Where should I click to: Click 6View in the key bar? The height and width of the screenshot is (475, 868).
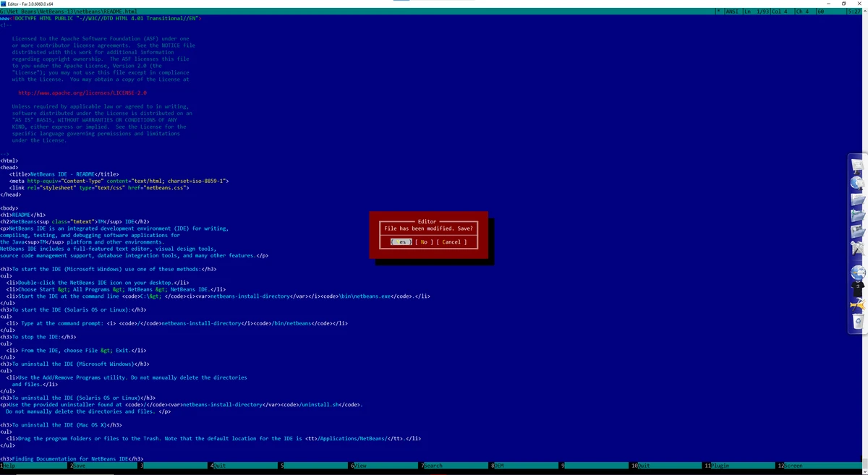[x=385, y=466]
